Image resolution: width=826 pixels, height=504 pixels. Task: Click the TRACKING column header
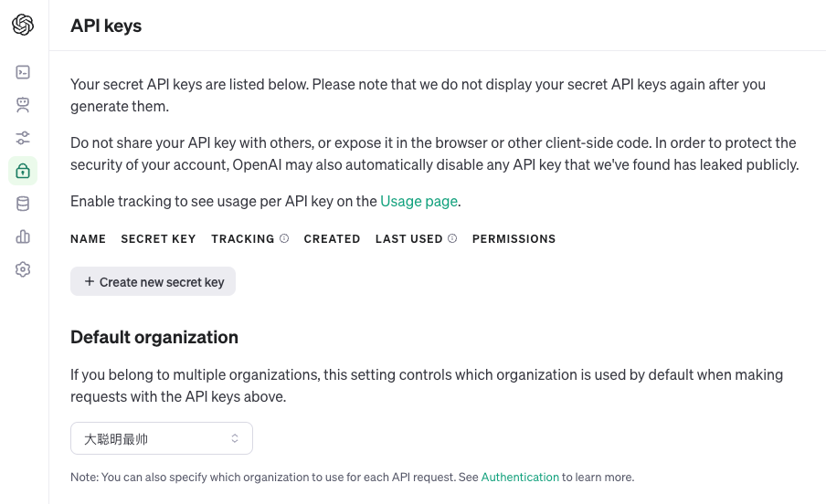point(243,239)
